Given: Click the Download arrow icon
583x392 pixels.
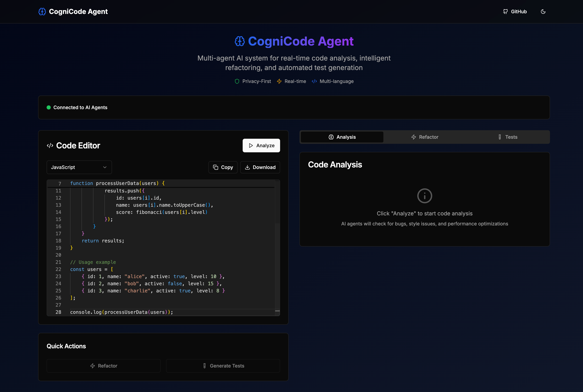Looking at the screenshot, I should (x=247, y=167).
